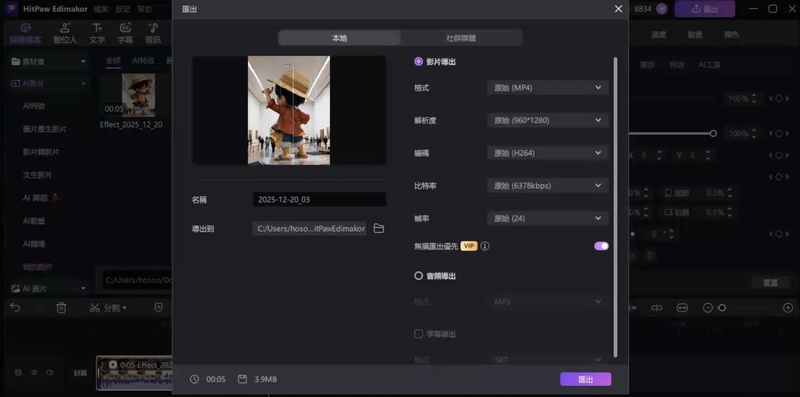Viewport: 800px width, 397px height.
Task: Click the 匯出 button in main title bar
Action: [705, 9]
